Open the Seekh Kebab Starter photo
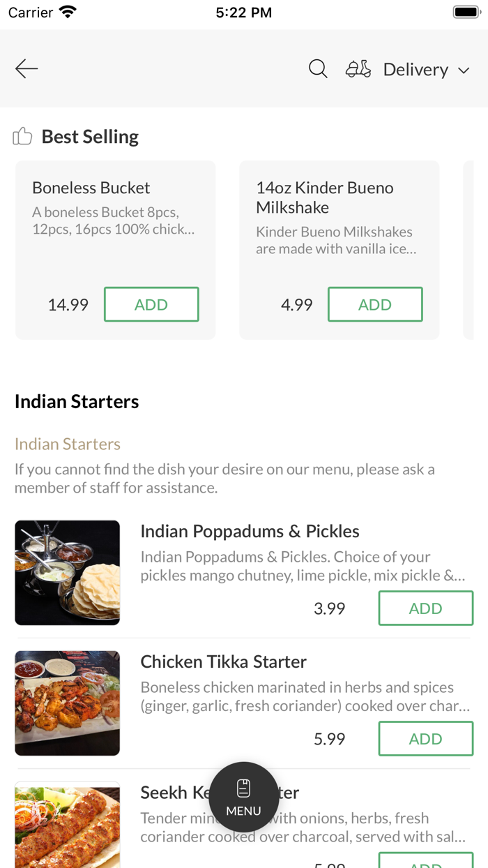488x868 pixels. (x=68, y=825)
